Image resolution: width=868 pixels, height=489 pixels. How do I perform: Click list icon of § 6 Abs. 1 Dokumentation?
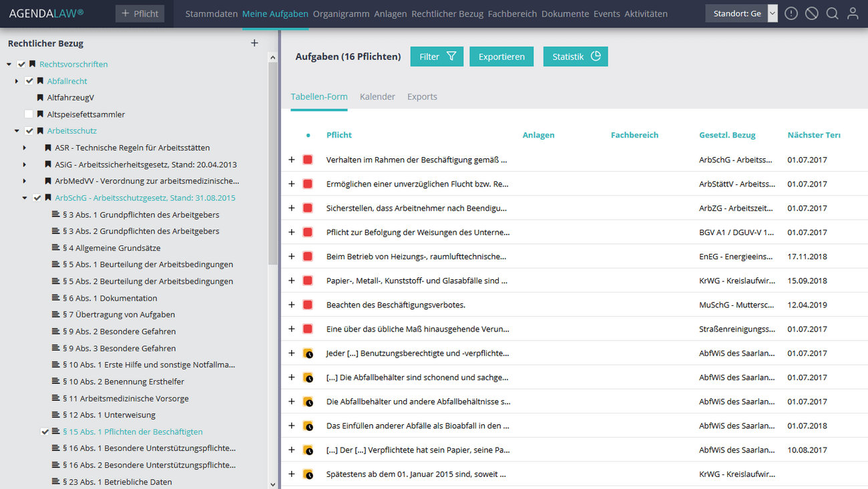[56, 298]
